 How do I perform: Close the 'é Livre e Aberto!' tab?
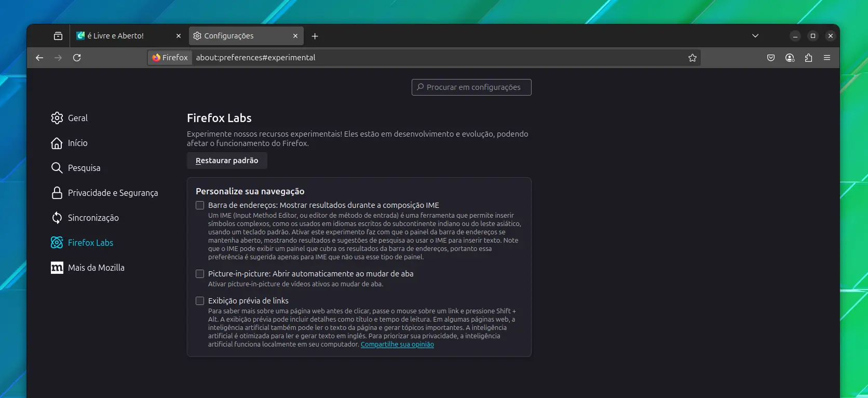pyautogui.click(x=179, y=36)
